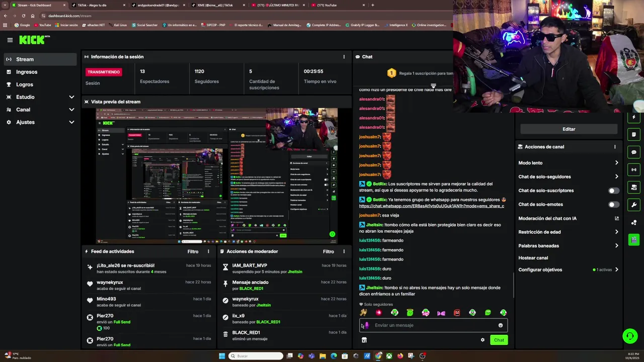644x362 pixels.
Task: Click the three-dots cluster icon in the sidebar
Action: 634,222
